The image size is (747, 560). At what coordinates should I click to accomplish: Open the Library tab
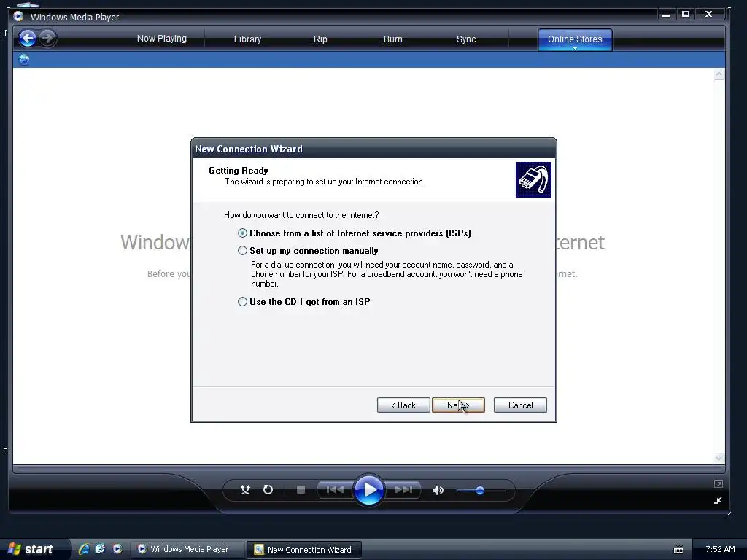tap(247, 39)
